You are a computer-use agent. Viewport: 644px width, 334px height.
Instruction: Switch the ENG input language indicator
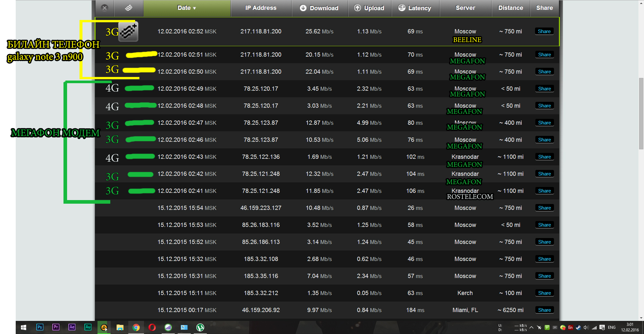612,327
